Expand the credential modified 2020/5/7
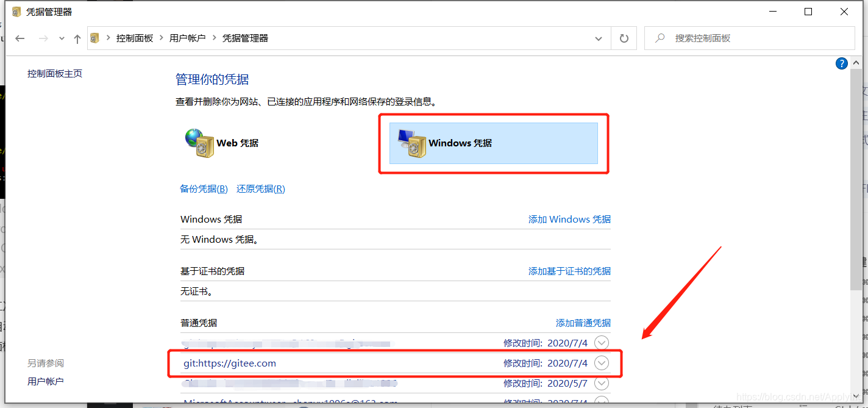 pyautogui.click(x=602, y=383)
